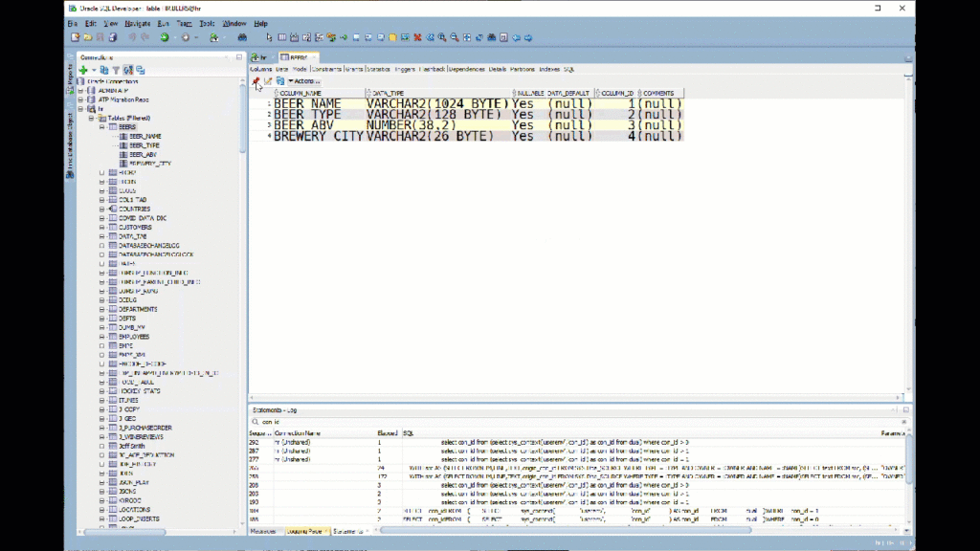This screenshot has width=980, height=551.
Task: Collapse the BEERS table node
Action: click(x=101, y=127)
